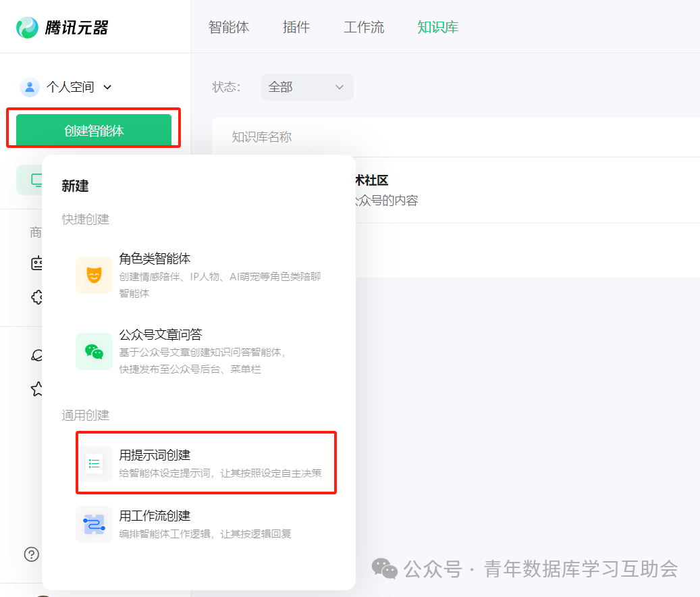Select 用提示词创建 in the 新建 menu
Viewport: 700px width, 597px height.
207,463
